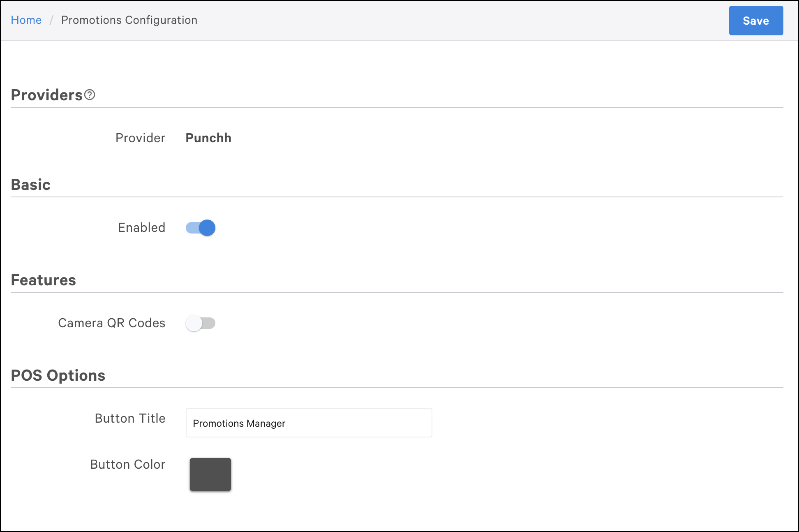Focus the Button Title input field

[309, 423]
